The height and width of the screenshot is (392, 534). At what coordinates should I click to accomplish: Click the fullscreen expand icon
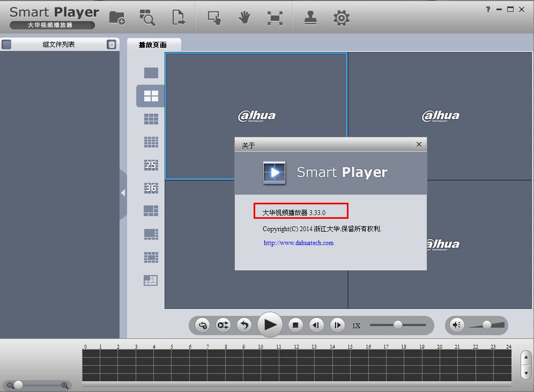point(275,18)
